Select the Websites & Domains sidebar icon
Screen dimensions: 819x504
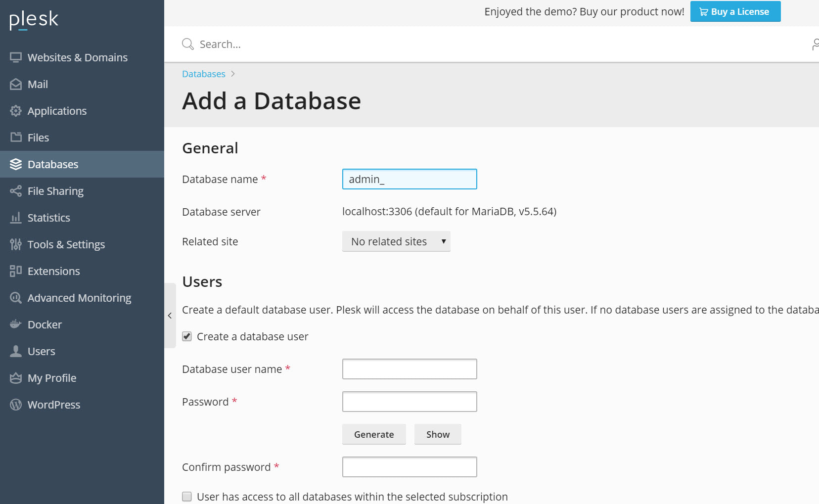click(x=15, y=57)
